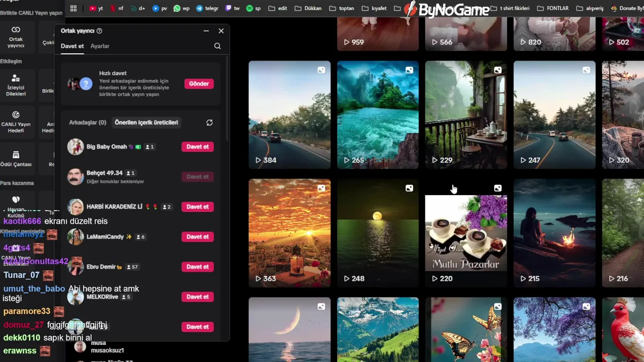Open the Twitch 'tw' bookmark
The height and width of the screenshot is (362, 644).
coord(232,8)
